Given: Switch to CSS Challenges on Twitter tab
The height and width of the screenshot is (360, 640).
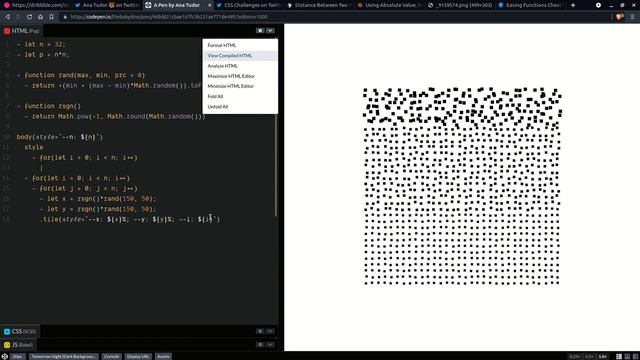Looking at the screenshot, I should tap(248, 5).
